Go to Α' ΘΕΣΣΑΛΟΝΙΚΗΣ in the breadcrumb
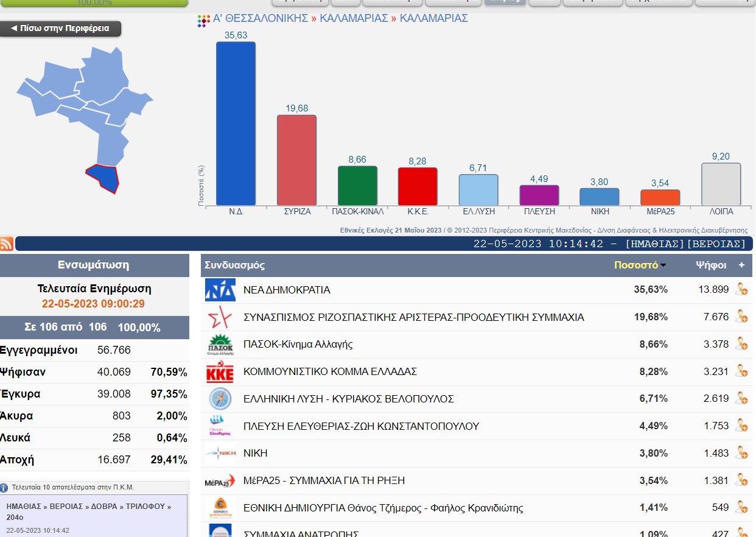 click(x=261, y=18)
